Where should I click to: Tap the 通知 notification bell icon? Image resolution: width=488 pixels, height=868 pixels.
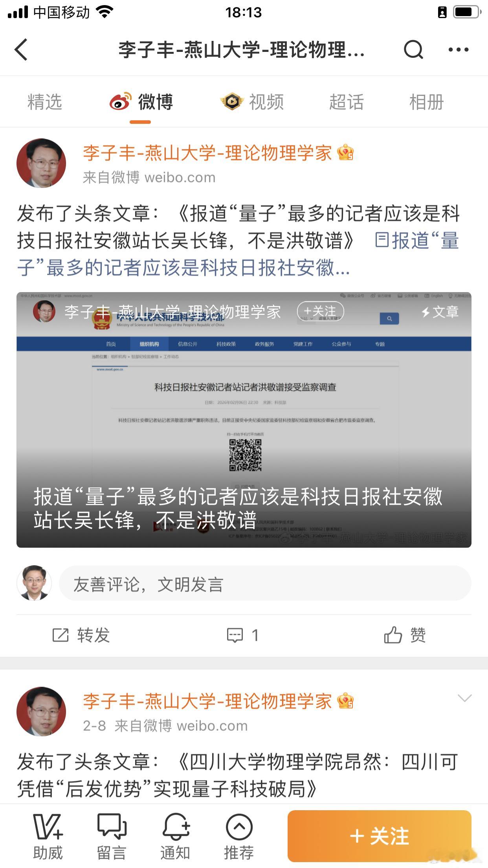pyautogui.click(x=176, y=826)
